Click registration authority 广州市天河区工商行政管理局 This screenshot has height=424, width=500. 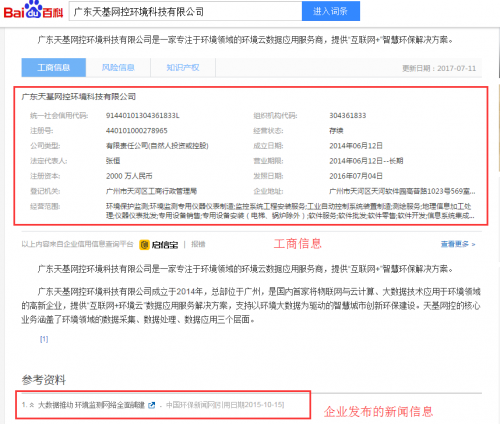(151, 191)
